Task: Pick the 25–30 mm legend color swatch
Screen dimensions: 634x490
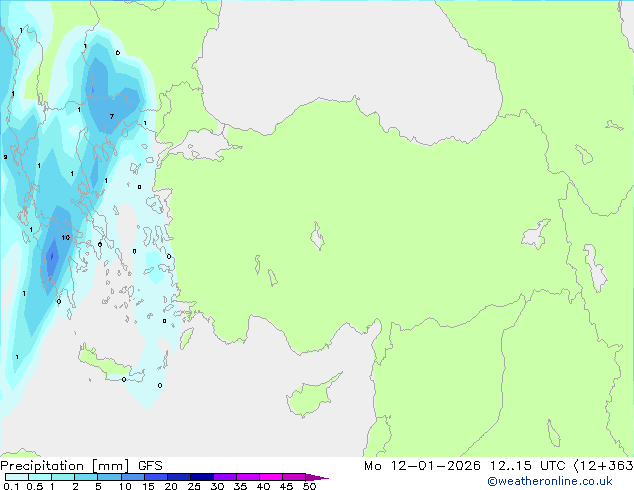Action: [202, 477]
